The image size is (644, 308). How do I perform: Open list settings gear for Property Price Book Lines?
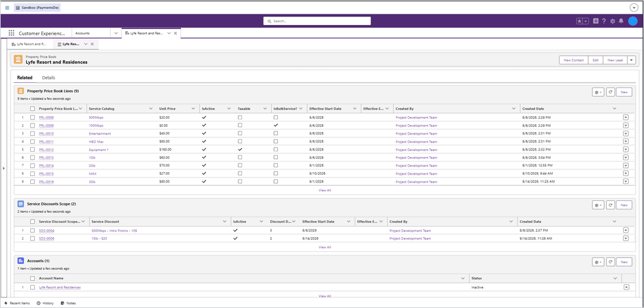tap(598, 92)
